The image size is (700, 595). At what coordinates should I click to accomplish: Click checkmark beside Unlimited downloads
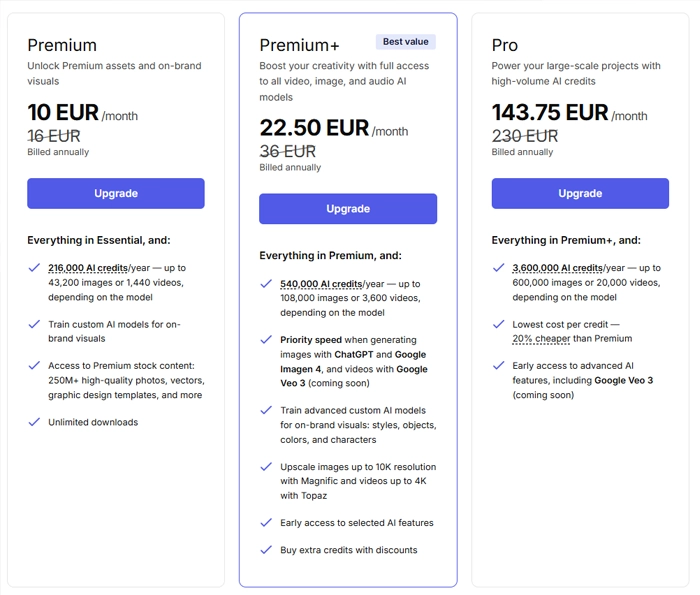click(x=34, y=422)
